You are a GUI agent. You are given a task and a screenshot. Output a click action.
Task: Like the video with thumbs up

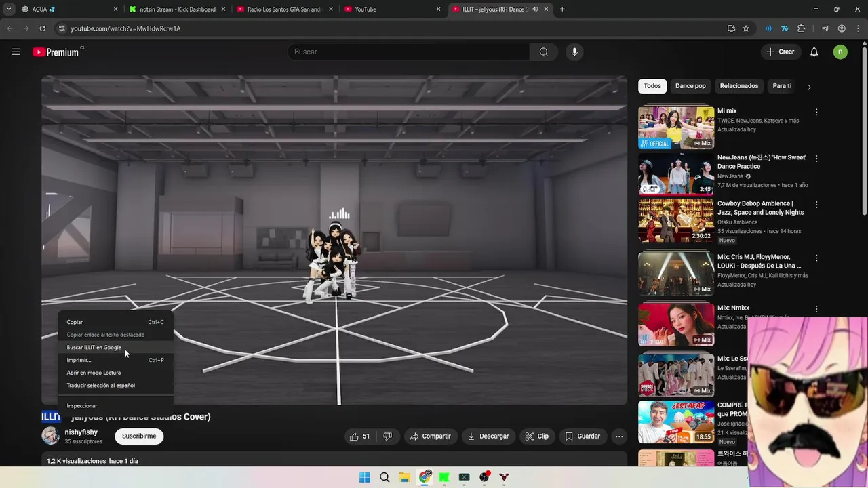tap(359, 436)
